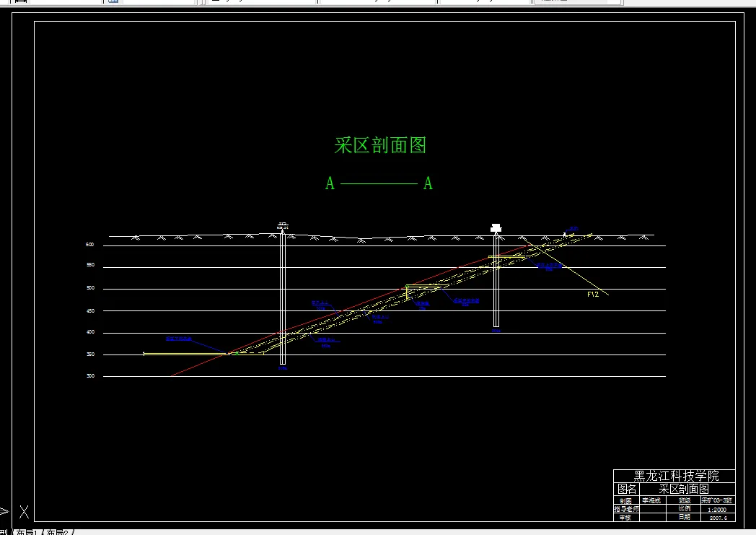756x535 pixels.
Task: Select the yellow fault label F12
Action: click(593, 294)
